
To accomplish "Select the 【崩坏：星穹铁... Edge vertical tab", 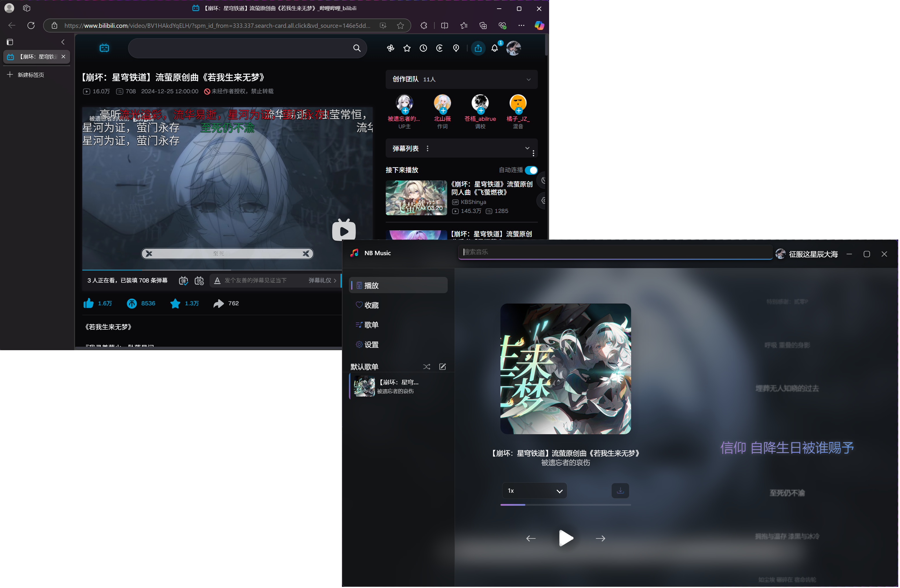I will tap(36, 57).
